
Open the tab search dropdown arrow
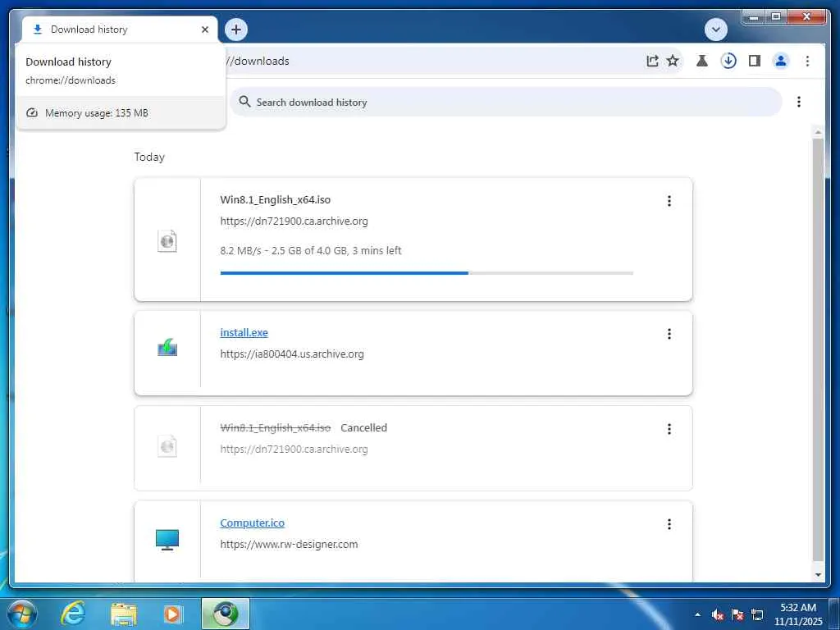point(715,30)
